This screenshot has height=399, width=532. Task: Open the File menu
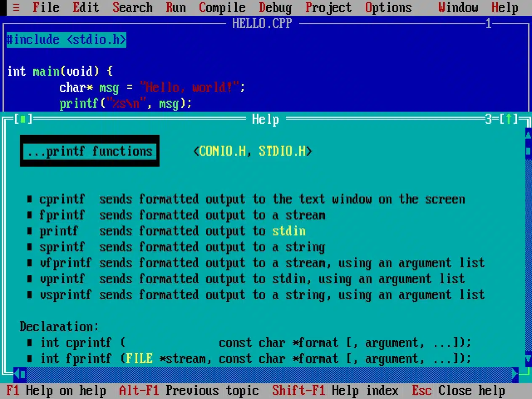tap(46, 8)
